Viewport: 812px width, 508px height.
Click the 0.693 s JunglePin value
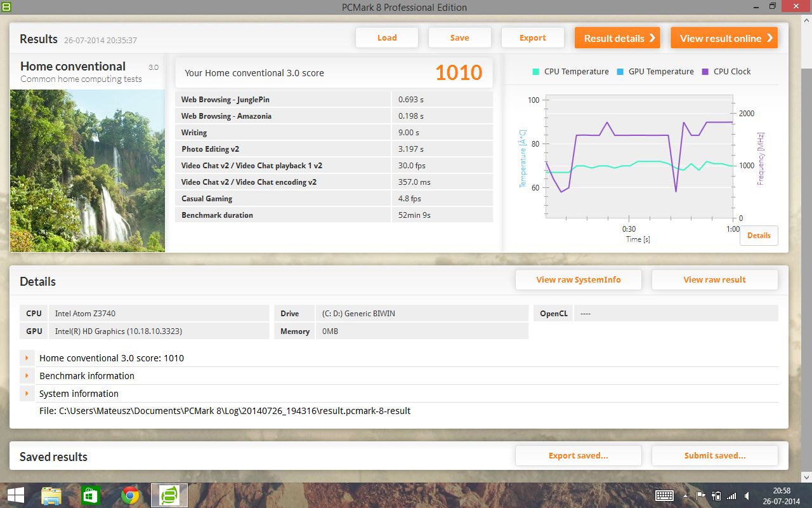pyautogui.click(x=411, y=100)
